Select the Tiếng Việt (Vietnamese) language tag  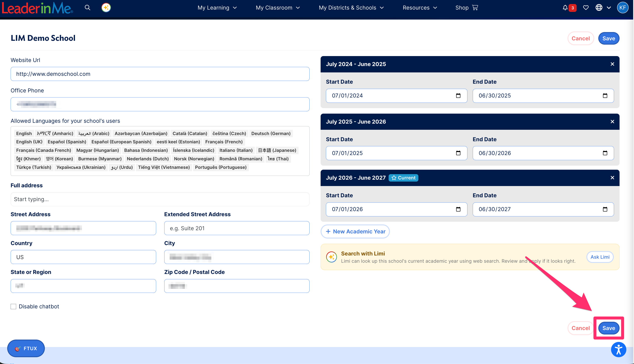[164, 167]
